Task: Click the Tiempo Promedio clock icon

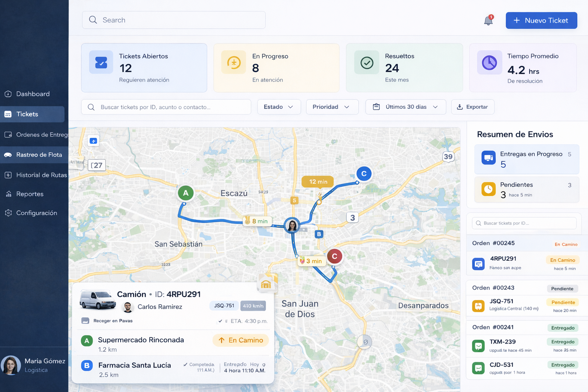Action: (x=489, y=62)
